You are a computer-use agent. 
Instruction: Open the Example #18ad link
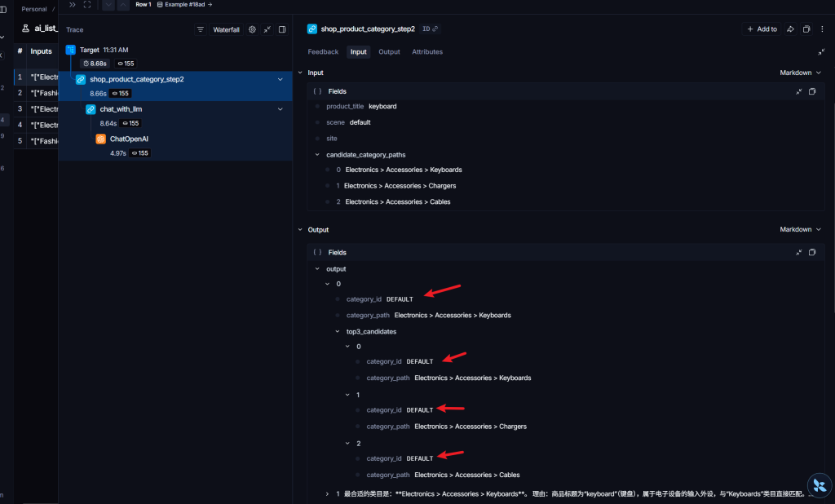[184, 5]
